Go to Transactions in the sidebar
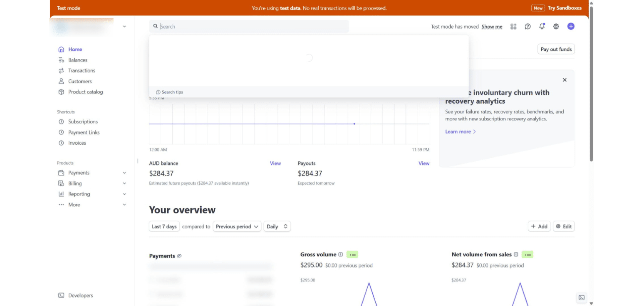This screenshot has width=644, height=306. pos(82,70)
